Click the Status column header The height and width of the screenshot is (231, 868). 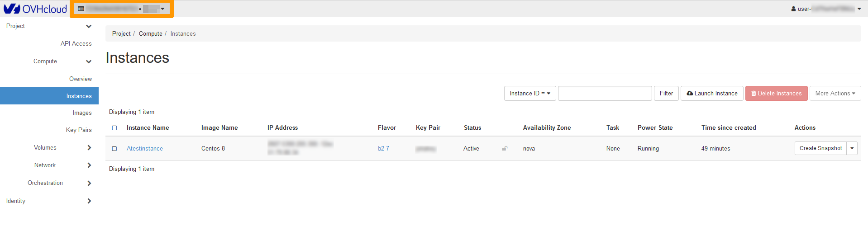click(472, 128)
